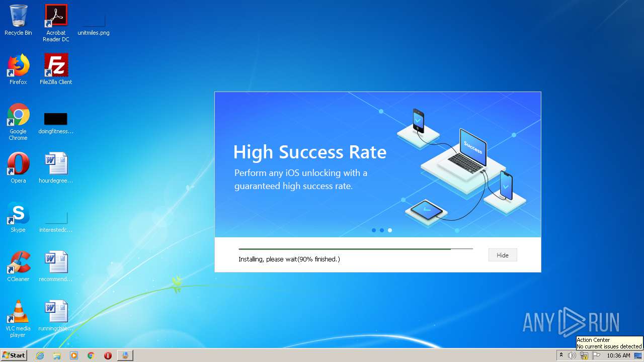
Task: Select the third carousel dot indicator
Action: pyautogui.click(x=389, y=230)
